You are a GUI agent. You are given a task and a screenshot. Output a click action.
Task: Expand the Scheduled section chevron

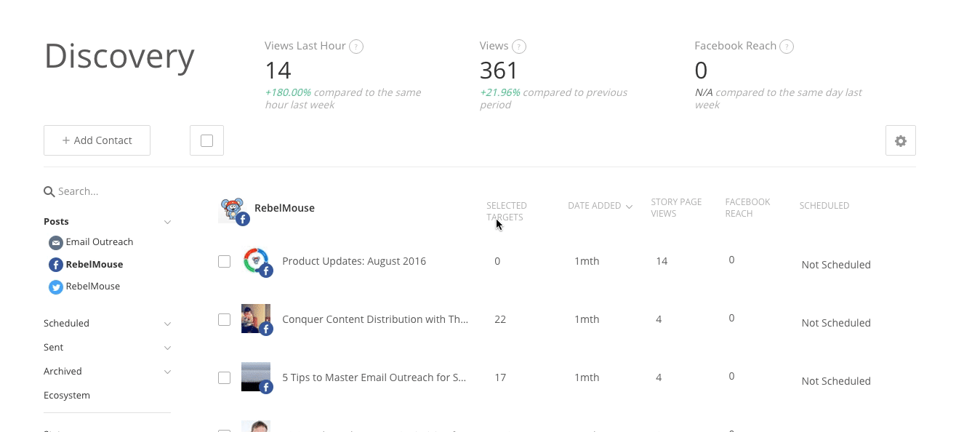167,324
